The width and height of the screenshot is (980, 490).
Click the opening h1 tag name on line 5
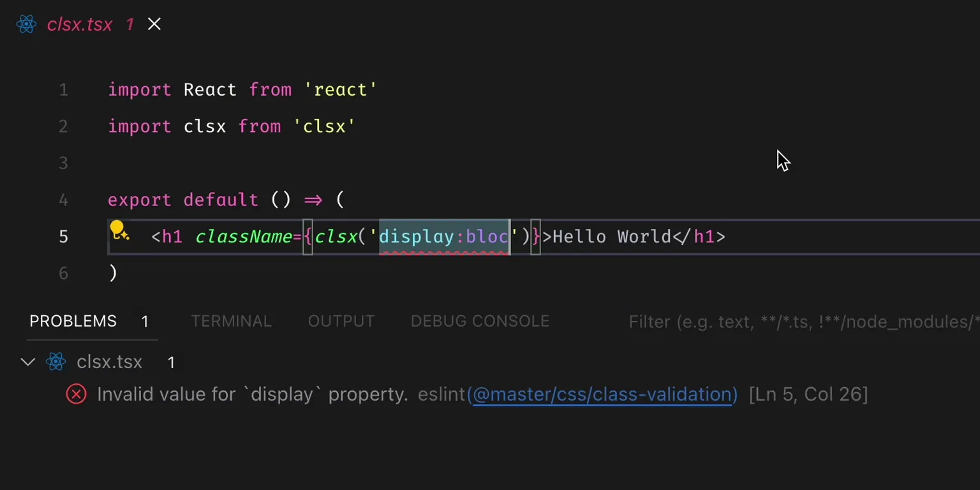(x=172, y=237)
